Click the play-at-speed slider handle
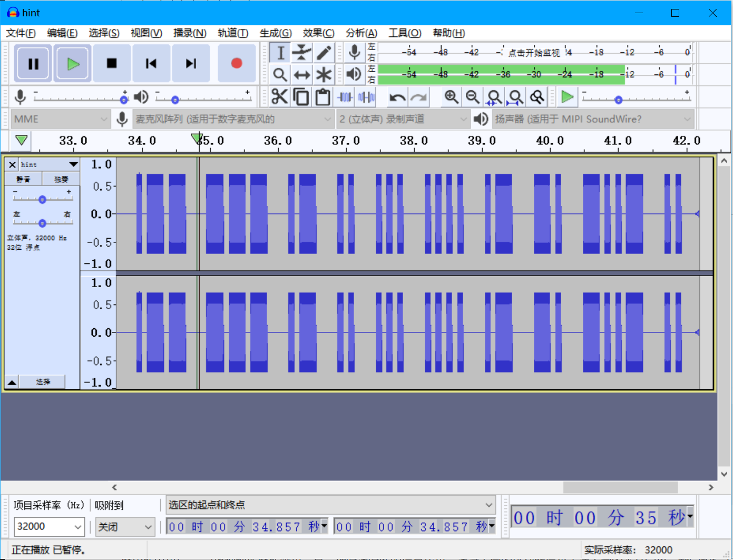Image resolution: width=733 pixels, height=560 pixels. click(x=619, y=100)
